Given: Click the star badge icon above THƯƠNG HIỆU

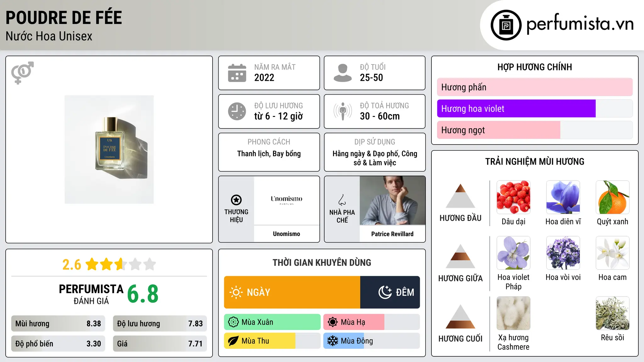Looking at the screenshot, I should tap(236, 200).
